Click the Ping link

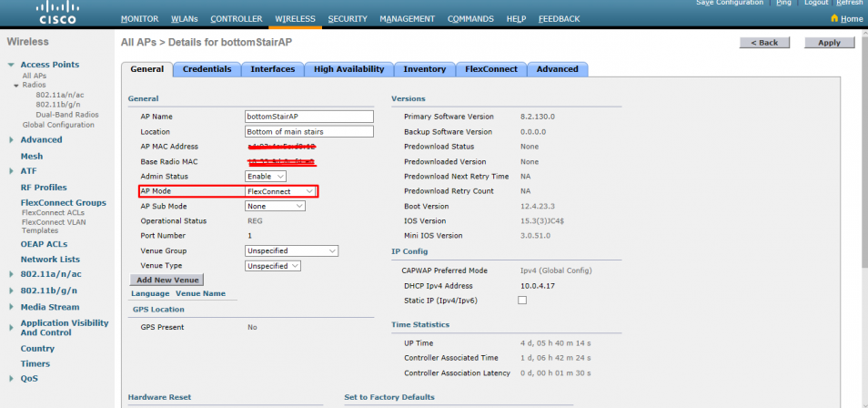click(x=783, y=3)
